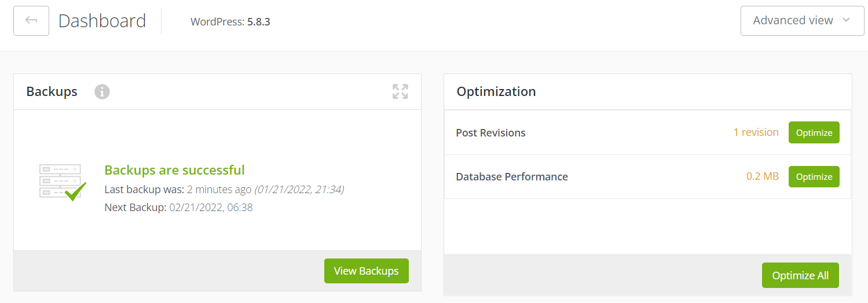Click 'Backups are successful' status text

174,170
